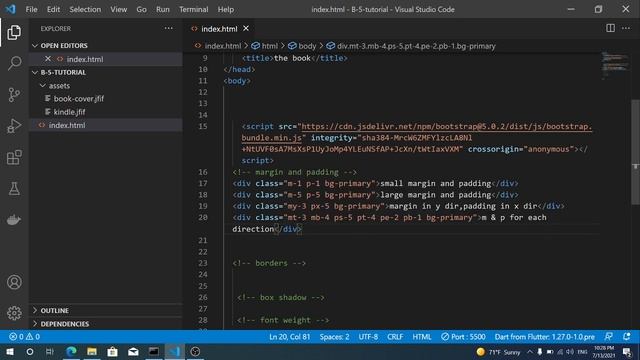Open the Search view icon
Screen dimensions: 640x360
[x=14, y=63]
